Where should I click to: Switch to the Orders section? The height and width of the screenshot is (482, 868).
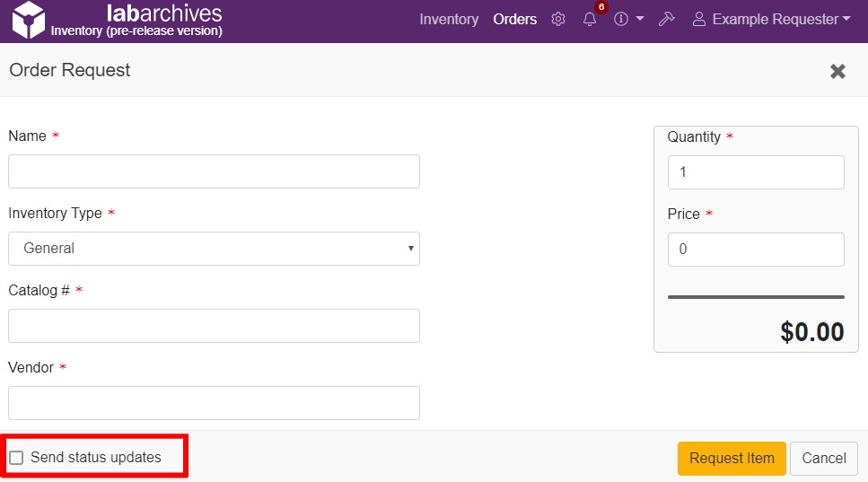[x=515, y=19]
